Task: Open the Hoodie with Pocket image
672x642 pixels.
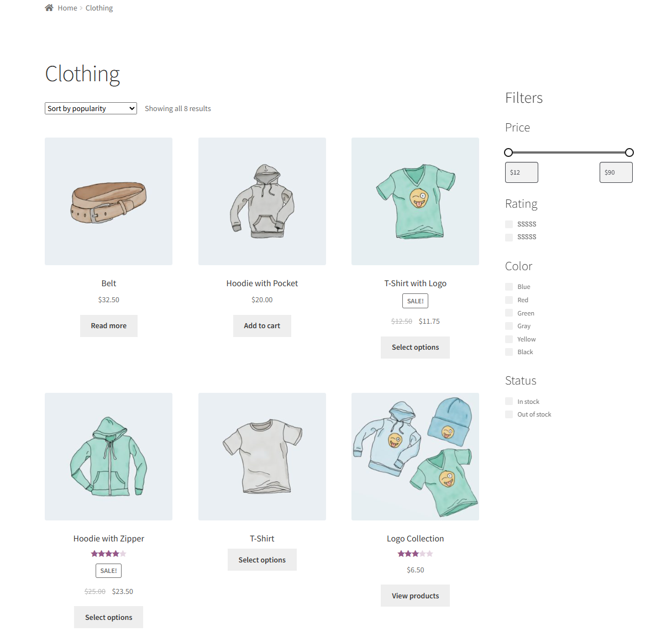Action: pyautogui.click(x=262, y=201)
